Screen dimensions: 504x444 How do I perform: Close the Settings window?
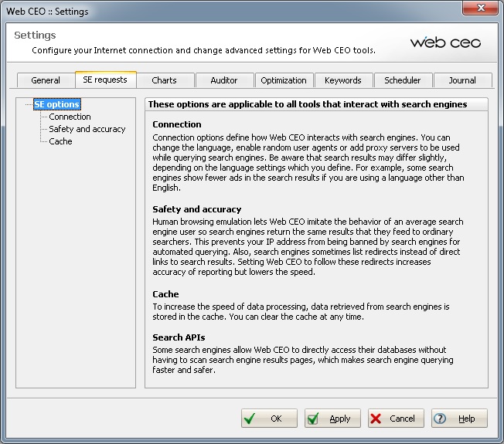[480, 8]
